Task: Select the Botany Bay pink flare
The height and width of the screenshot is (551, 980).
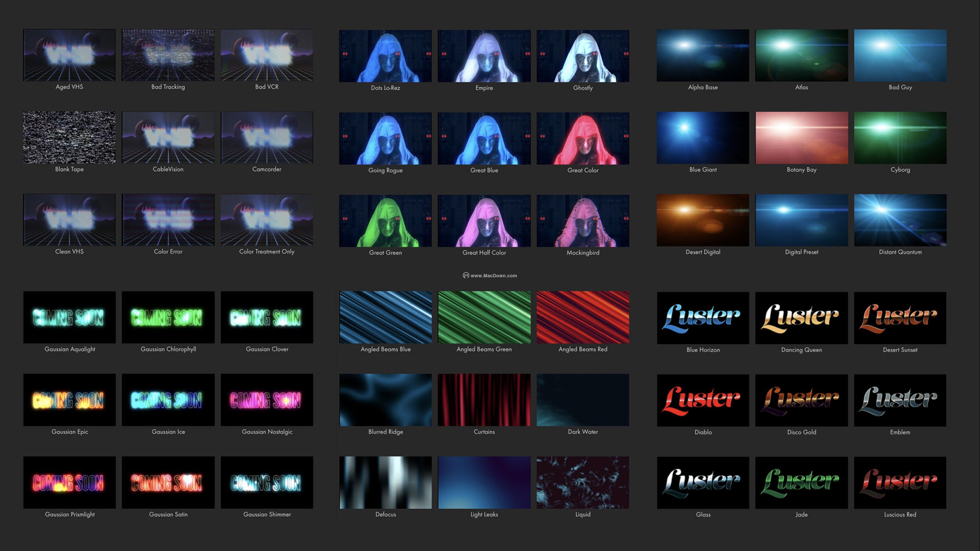Action: (801, 138)
